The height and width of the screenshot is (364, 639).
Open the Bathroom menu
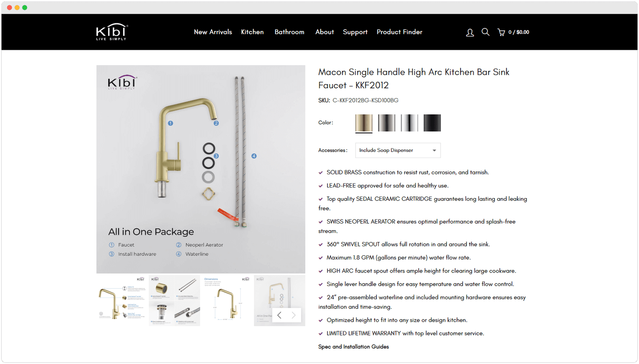pyautogui.click(x=290, y=32)
